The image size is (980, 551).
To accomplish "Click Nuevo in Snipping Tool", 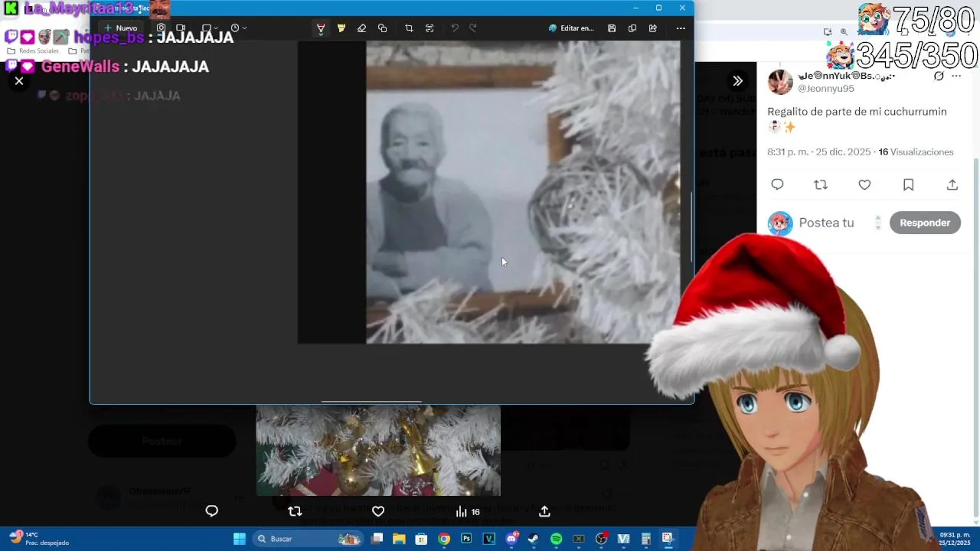I will point(121,28).
